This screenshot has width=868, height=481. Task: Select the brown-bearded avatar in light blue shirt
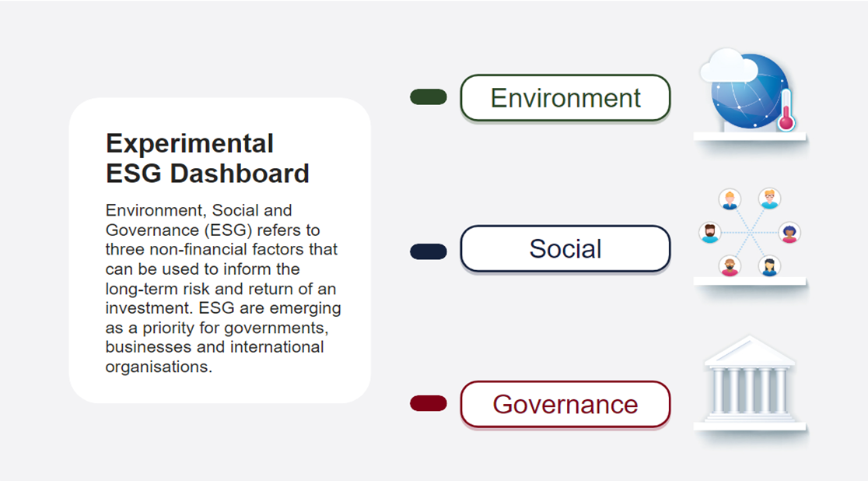coord(709,233)
